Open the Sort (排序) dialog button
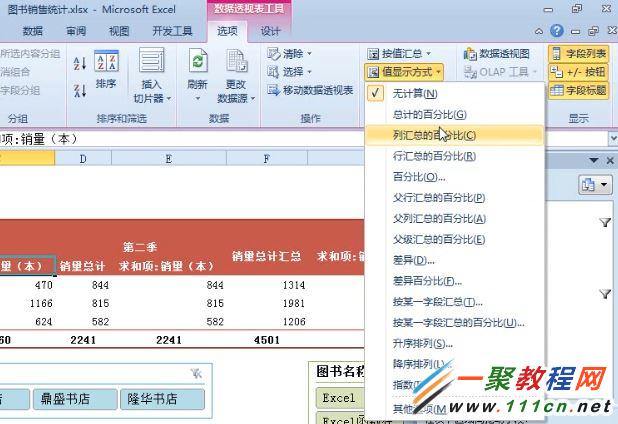618x424 pixels. tap(106, 69)
